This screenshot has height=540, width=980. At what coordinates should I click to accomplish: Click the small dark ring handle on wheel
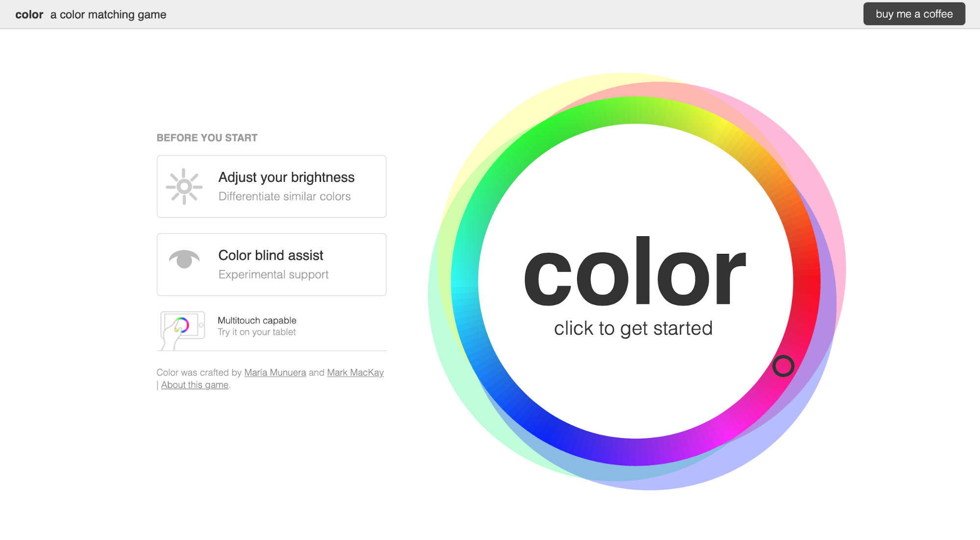coord(783,366)
